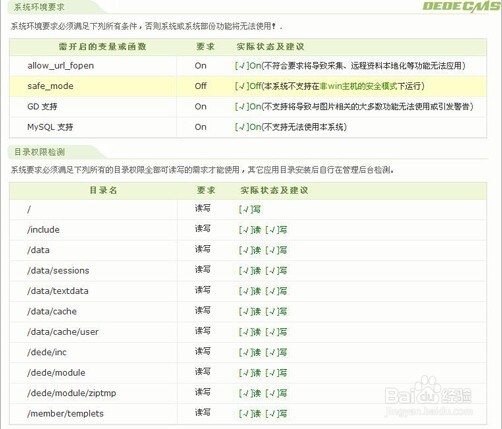
Task: Click the /data directory name
Action: click(38, 250)
